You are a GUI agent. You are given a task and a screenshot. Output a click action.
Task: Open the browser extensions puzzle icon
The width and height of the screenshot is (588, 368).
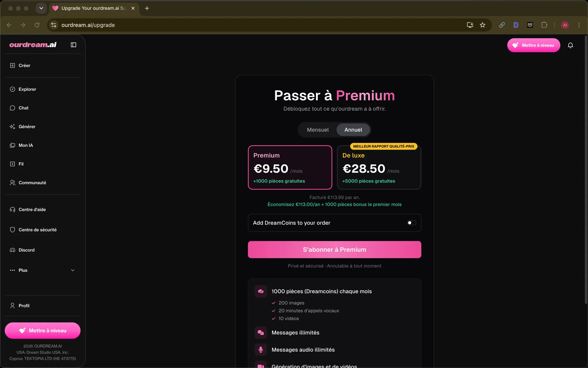tap(544, 25)
